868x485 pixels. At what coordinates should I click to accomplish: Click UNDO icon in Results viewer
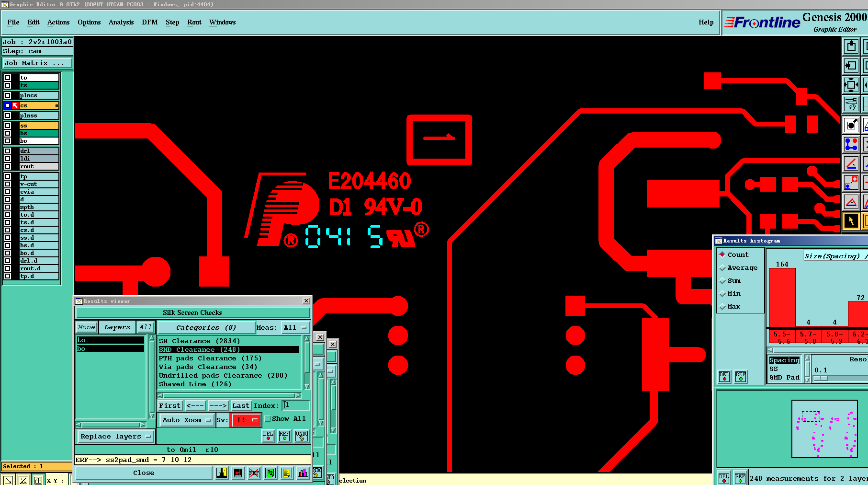coord(302,436)
